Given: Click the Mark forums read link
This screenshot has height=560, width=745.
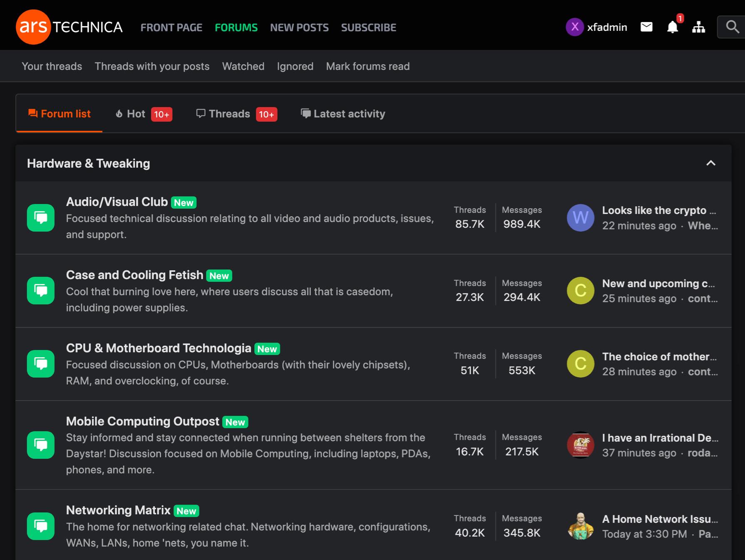Looking at the screenshot, I should (x=368, y=66).
